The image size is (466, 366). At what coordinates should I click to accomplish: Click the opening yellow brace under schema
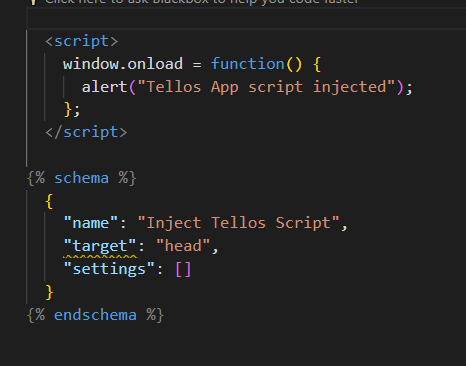click(x=49, y=201)
